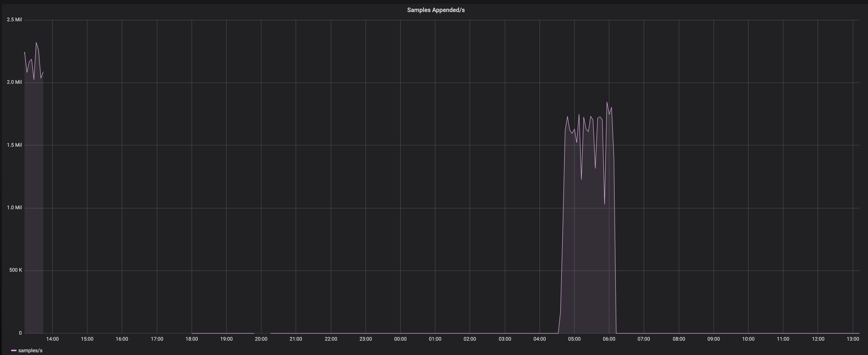Click the 1.0 Mil gridline label
The image size is (868, 355).
point(15,207)
